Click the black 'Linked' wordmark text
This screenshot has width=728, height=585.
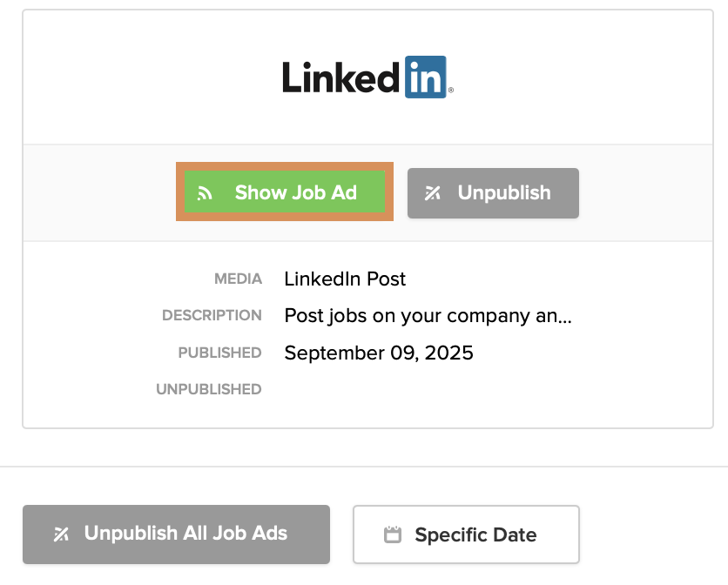341,78
